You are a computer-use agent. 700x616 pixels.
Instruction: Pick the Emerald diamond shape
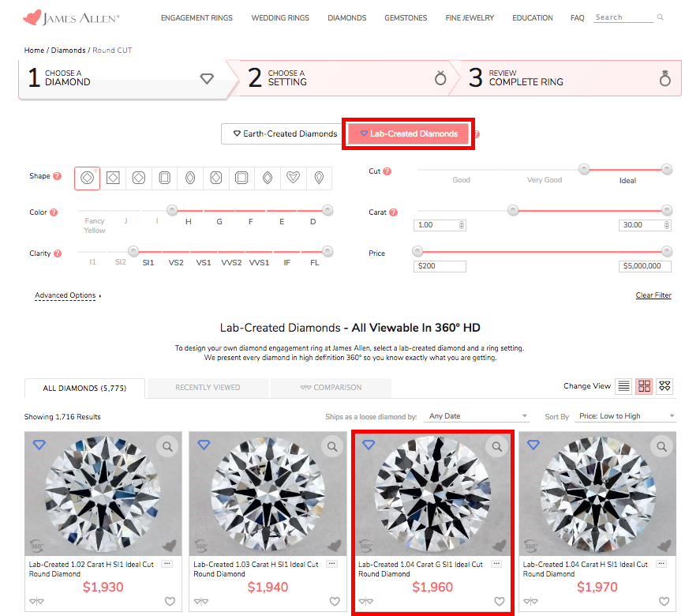pos(165,178)
